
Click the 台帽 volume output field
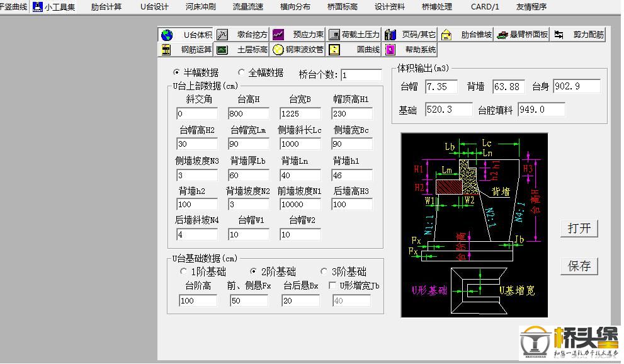tap(441, 86)
